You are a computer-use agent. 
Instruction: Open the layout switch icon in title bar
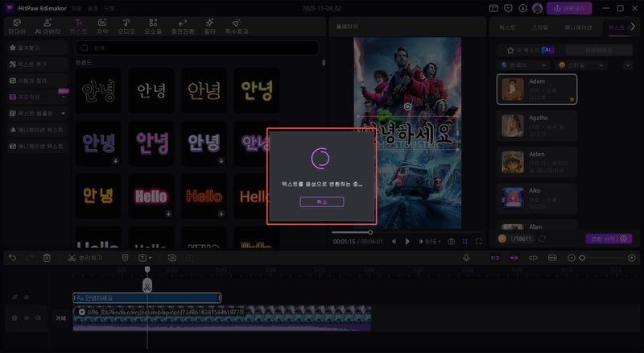493,8
